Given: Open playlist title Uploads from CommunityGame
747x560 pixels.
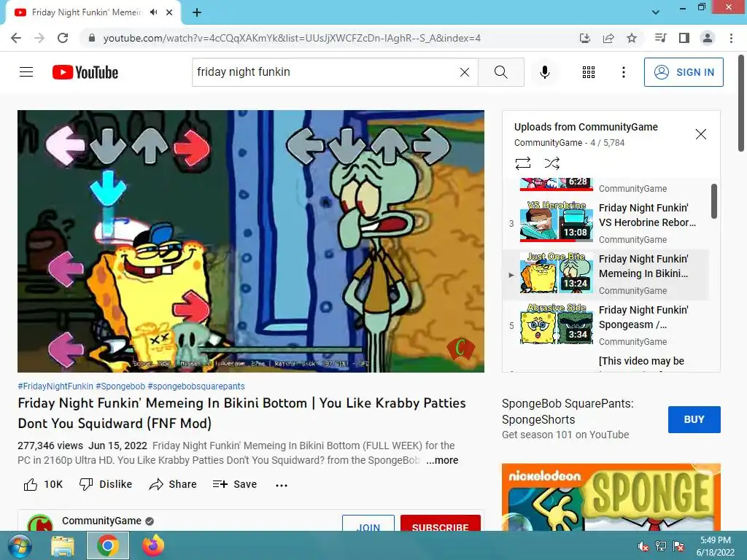Looking at the screenshot, I should (x=586, y=127).
